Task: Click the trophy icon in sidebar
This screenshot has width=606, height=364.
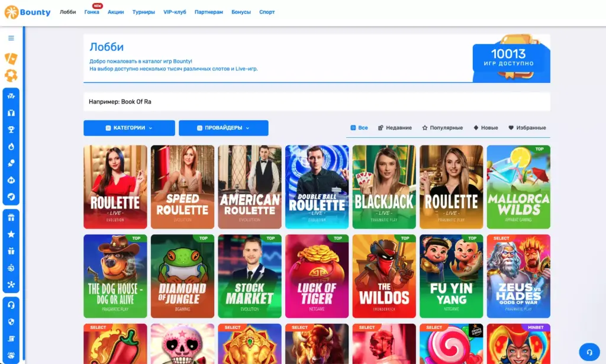Action: tap(11, 130)
